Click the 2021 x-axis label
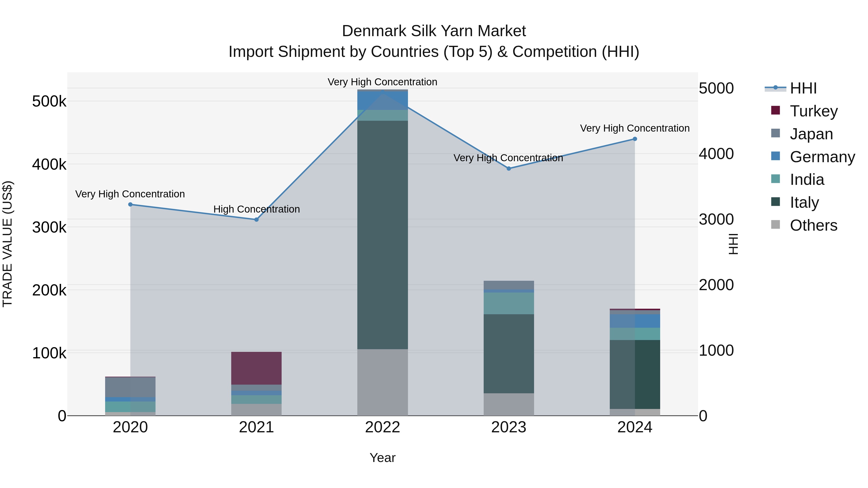 click(x=257, y=427)
